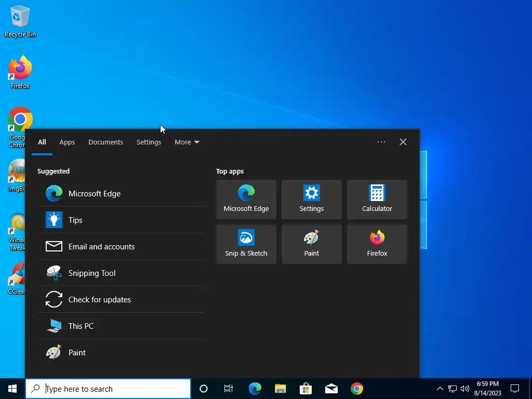Image resolution: width=532 pixels, height=399 pixels.
Task: Select the Firefox desktop shortcut
Action: click(x=20, y=72)
